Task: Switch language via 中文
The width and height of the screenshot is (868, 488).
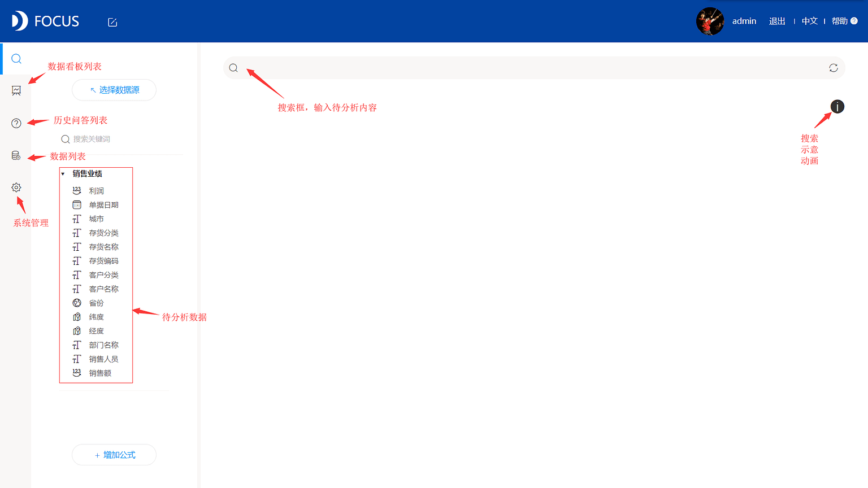Action: [x=810, y=21]
